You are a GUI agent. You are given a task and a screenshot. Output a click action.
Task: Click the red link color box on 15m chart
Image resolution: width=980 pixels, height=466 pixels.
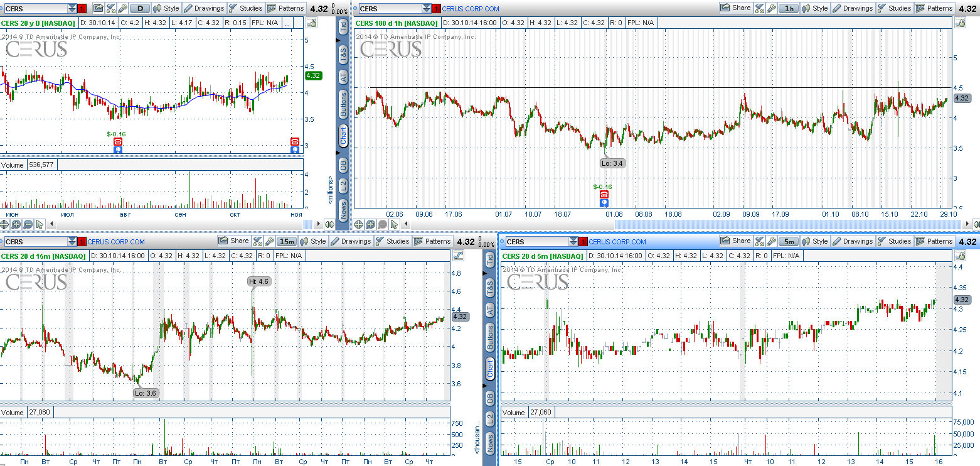click(82, 242)
